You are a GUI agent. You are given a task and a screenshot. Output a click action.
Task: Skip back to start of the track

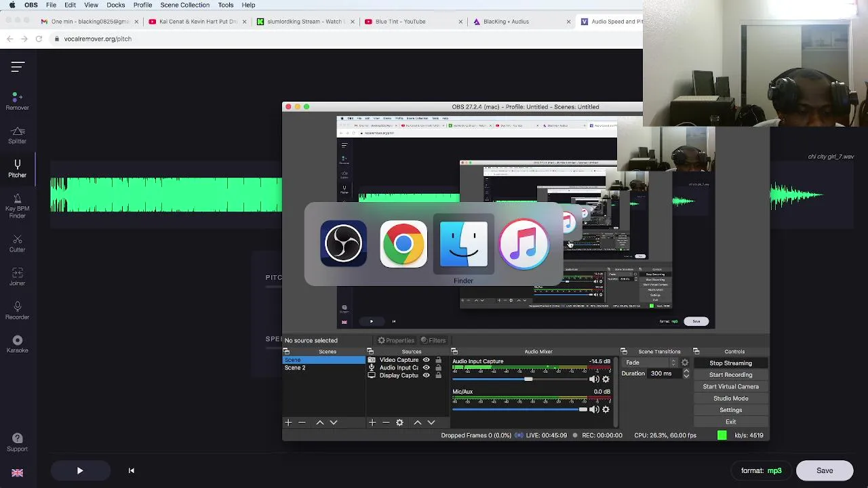tap(132, 470)
